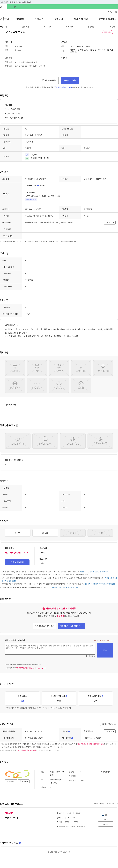Open the 채용정보 menu

click(20, 19)
